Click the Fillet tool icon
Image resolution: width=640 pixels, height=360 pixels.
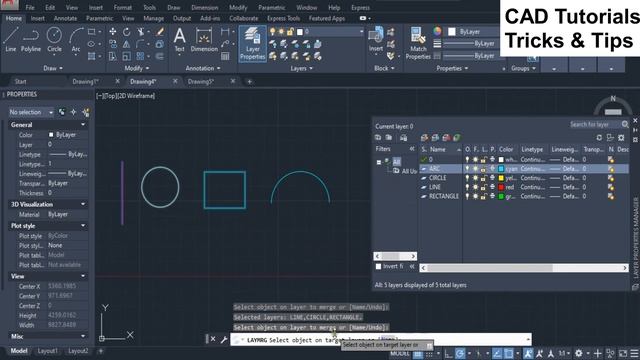(x=140, y=44)
